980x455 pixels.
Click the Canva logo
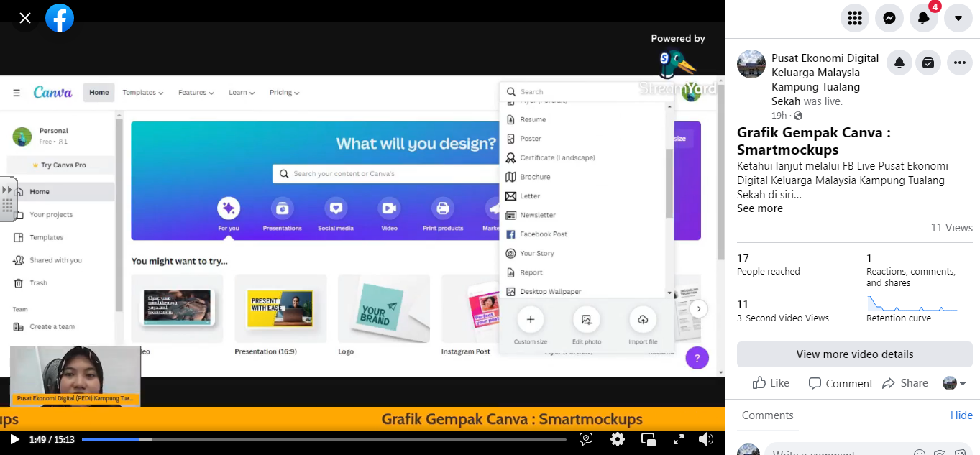52,93
